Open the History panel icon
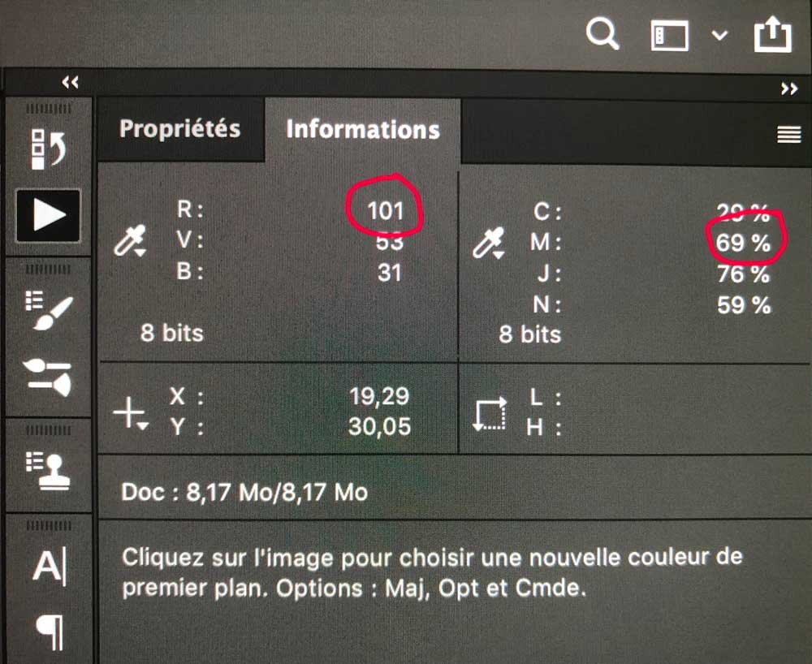This screenshot has width=812, height=664. point(48,147)
